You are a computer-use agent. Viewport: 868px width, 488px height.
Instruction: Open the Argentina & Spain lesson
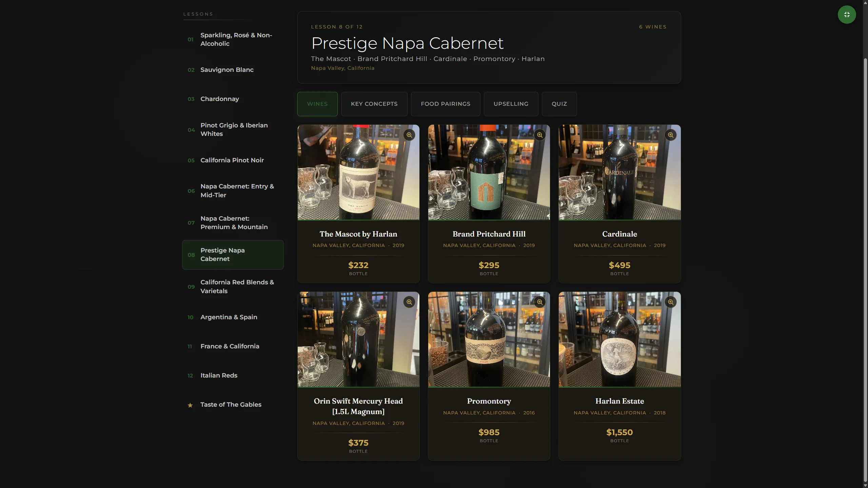point(233,317)
